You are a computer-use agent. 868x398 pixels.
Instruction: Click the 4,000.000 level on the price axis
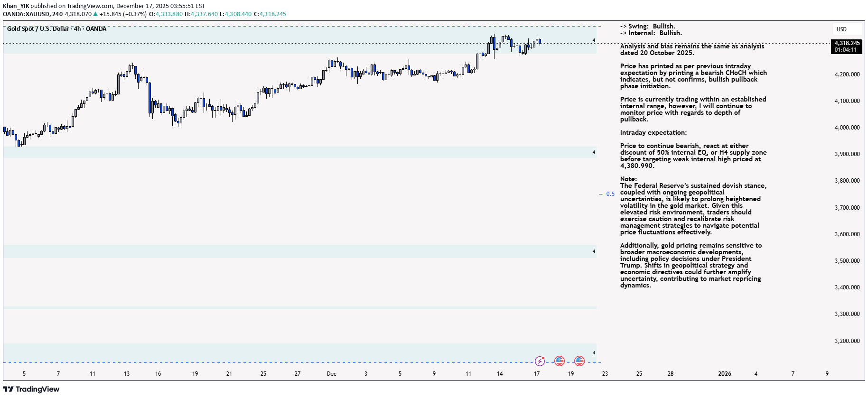click(847, 128)
